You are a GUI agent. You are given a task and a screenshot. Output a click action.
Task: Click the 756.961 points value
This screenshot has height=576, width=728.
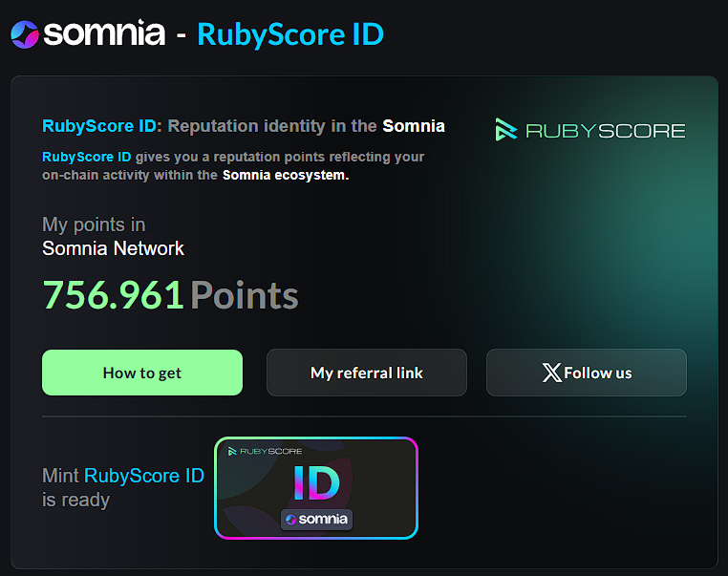pyautogui.click(x=113, y=295)
